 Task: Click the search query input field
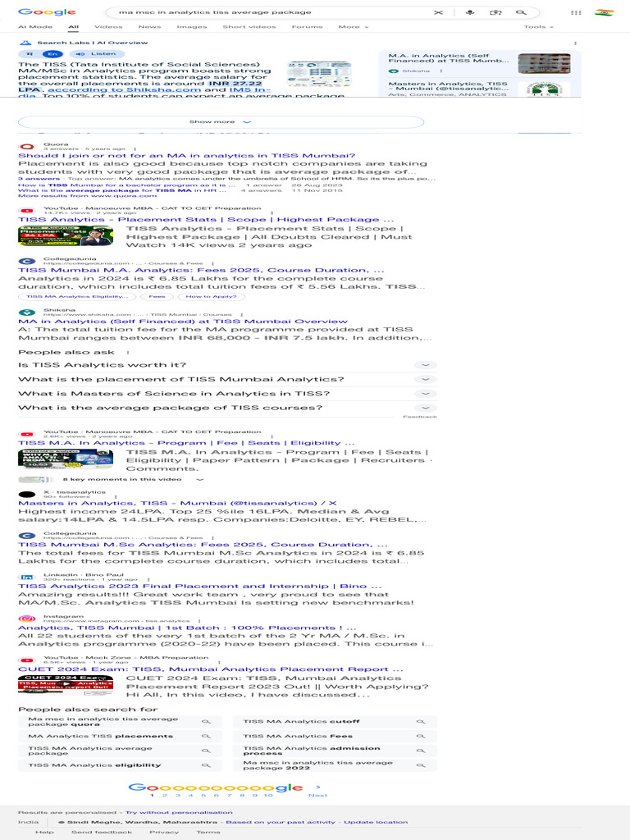pyautogui.click(x=268, y=12)
